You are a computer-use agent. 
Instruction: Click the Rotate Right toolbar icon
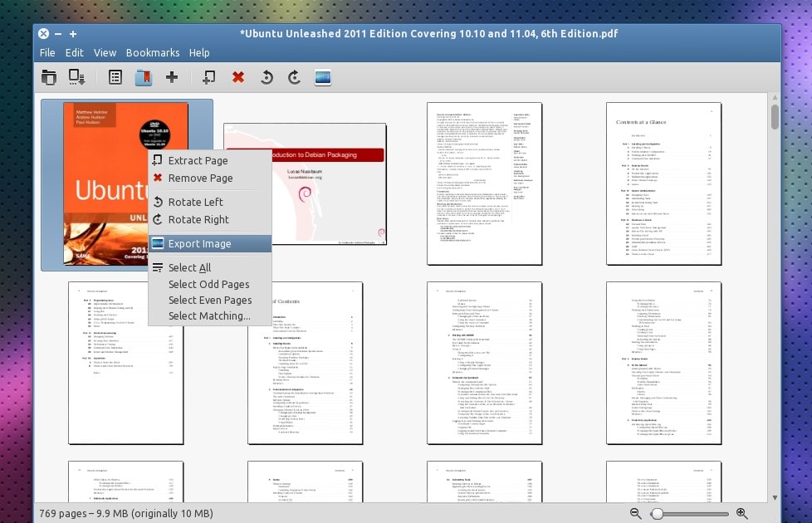point(294,77)
